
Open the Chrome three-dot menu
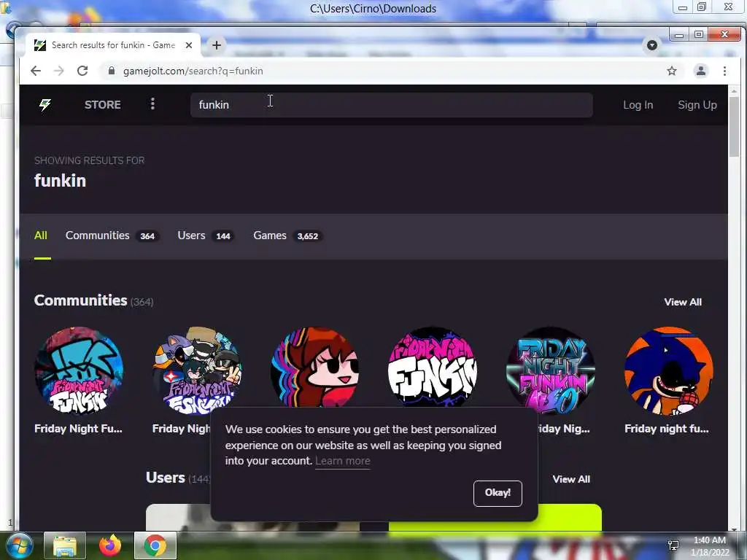point(724,71)
